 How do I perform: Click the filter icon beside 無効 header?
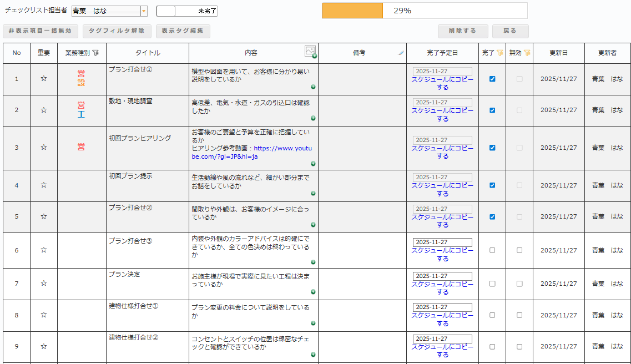(527, 53)
